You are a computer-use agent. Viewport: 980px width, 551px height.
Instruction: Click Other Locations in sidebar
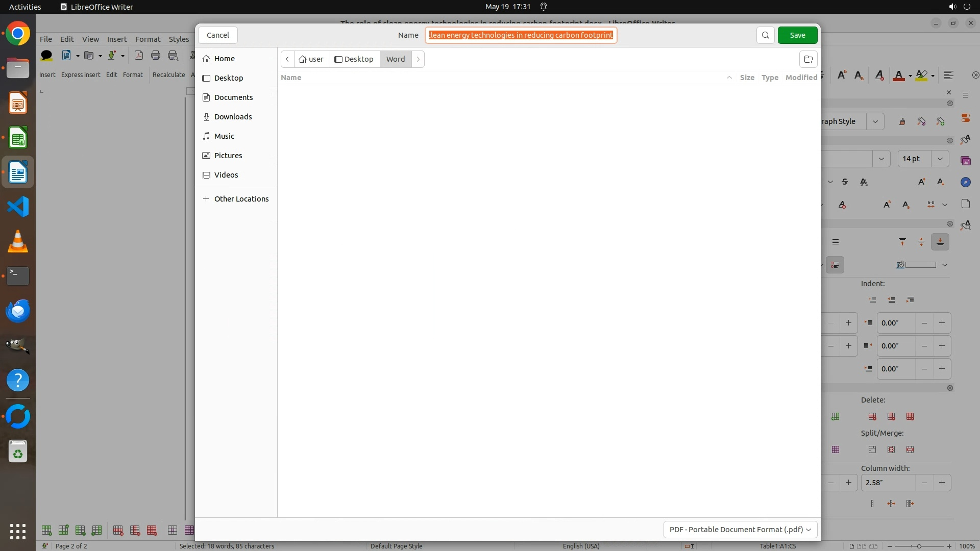(241, 199)
